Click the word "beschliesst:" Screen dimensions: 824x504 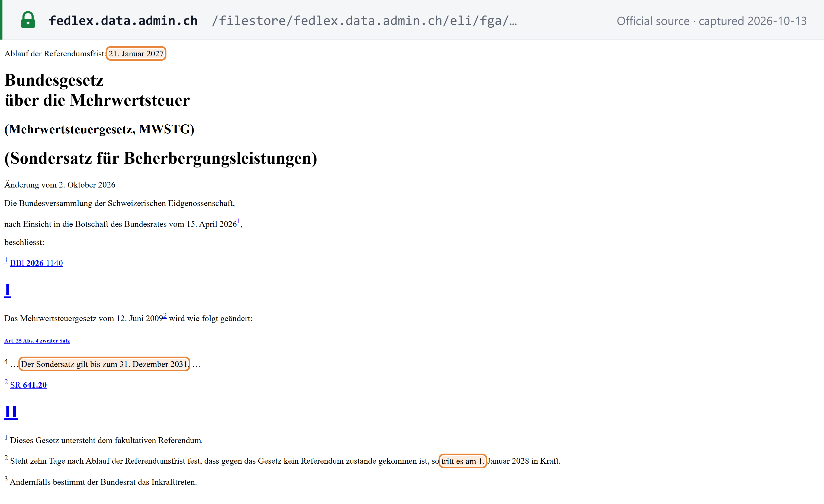pyautogui.click(x=24, y=242)
